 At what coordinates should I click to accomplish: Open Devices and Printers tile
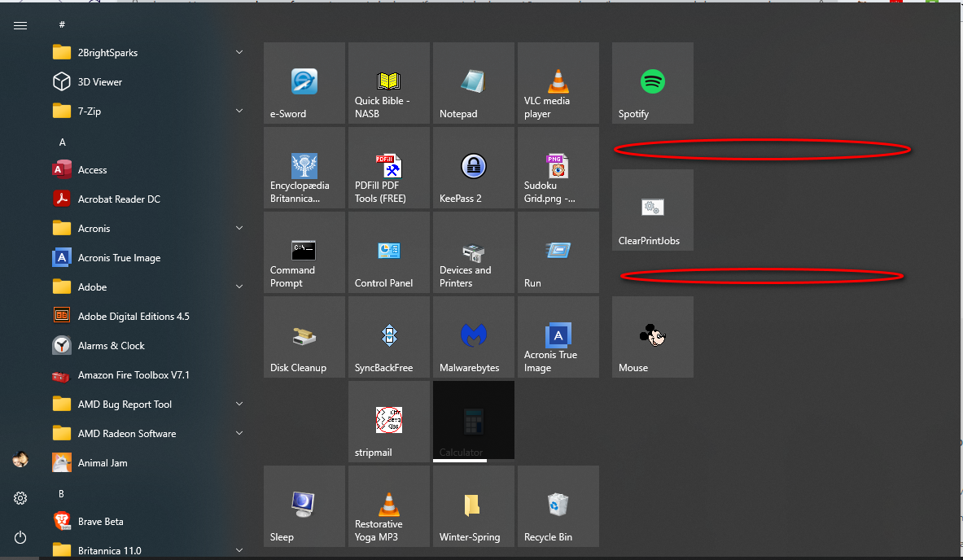pyautogui.click(x=474, y=252)
